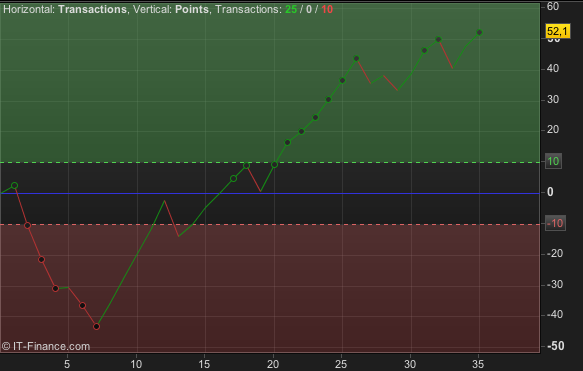
Task: Click the data point at transaction 4
Action: [56, 288]
